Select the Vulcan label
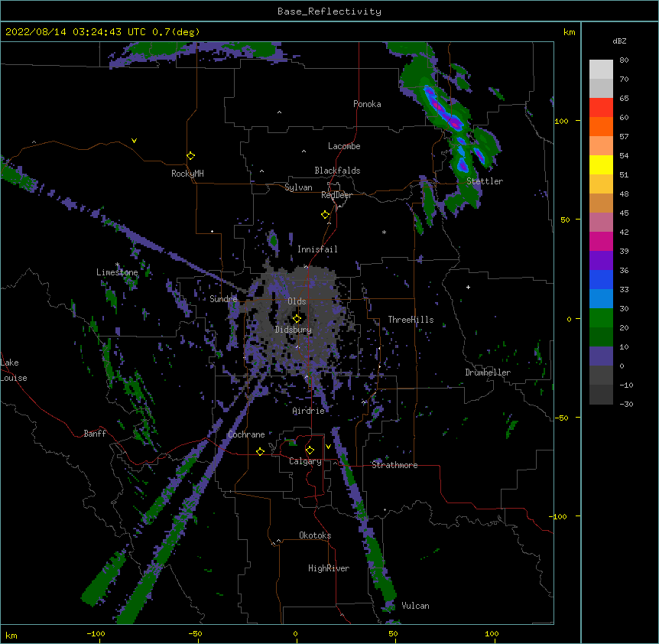Screen dimensions: 659x644 pos(415,606)
